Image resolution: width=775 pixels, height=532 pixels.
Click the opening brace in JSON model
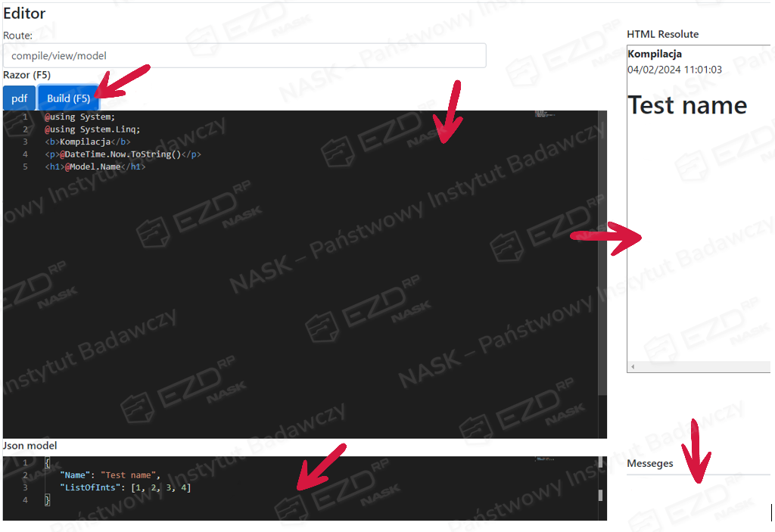pyautogui.click(x=47, y=462)
